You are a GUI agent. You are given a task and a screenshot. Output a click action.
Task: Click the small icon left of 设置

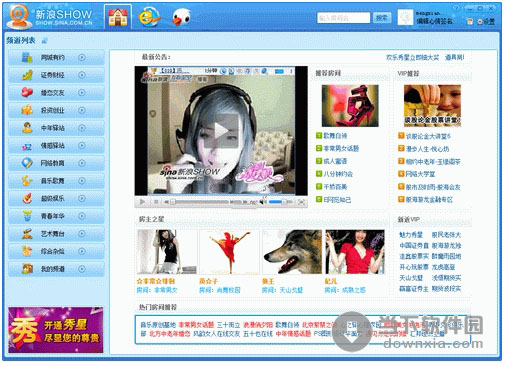[470, 22]
